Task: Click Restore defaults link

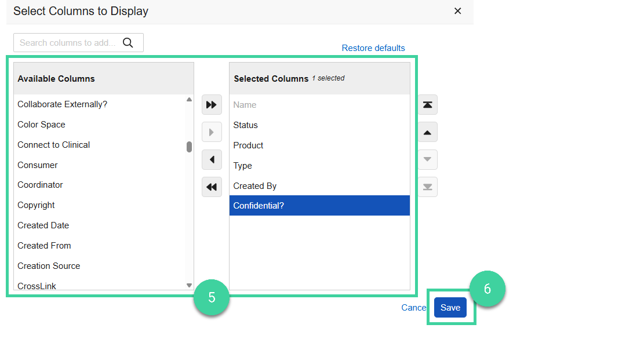Action: [x=373, y=48]
